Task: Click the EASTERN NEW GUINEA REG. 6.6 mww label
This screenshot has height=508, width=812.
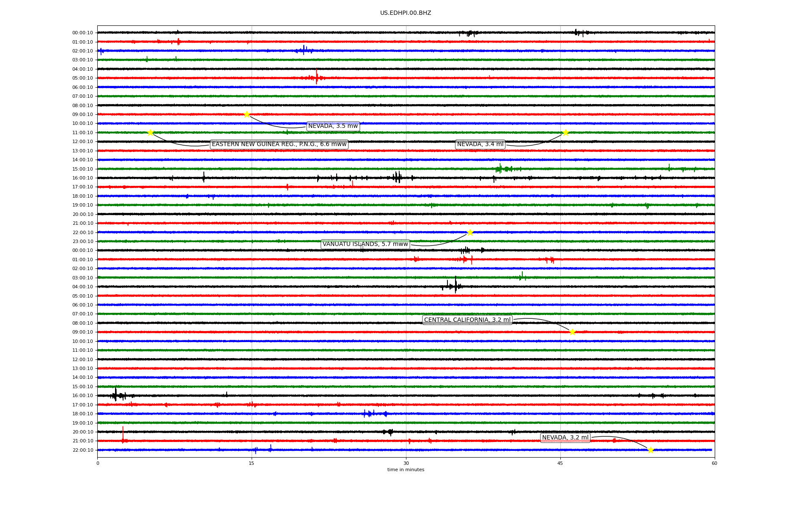Action: pyautogui.click(x=279, y=144)
